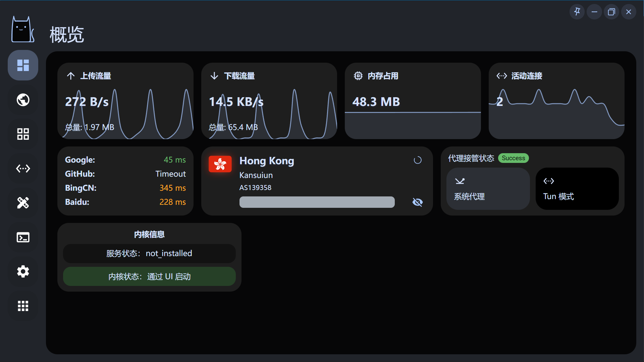Click the cat logo
644x362 pixels.
click(x=22, y=30)
